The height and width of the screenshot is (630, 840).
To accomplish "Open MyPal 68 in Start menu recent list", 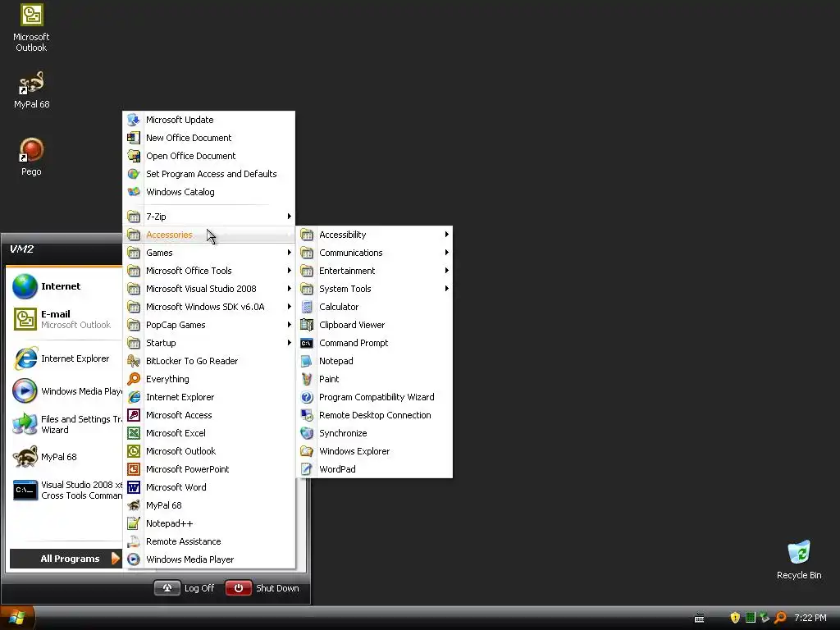I will tap(64, 457).
